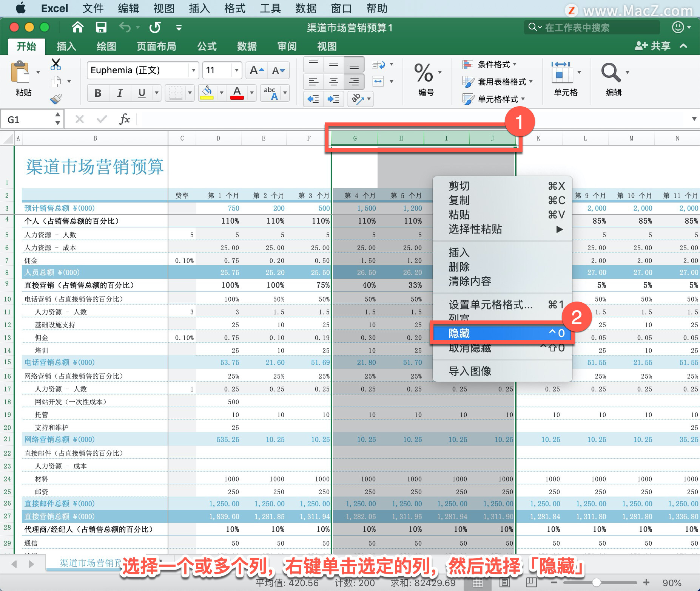Toggle bottom vertical alignment
Viewport: 700px width, 591px height.
tap(354, 64)
